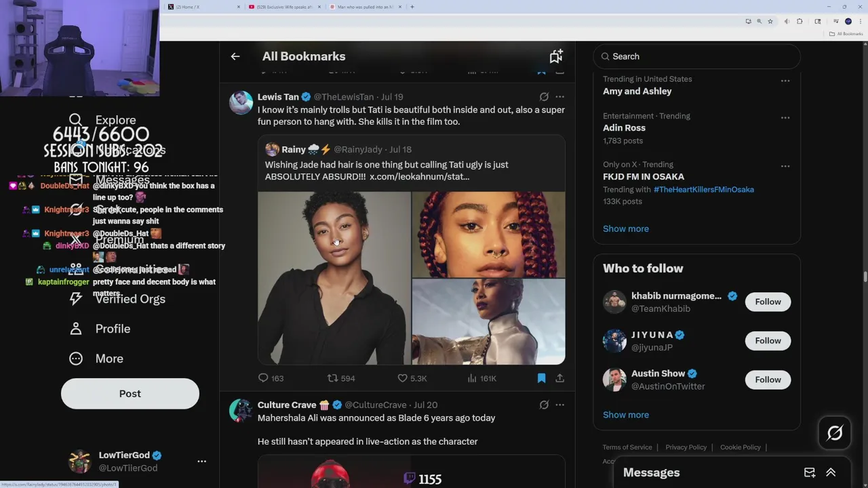This screenshot has width=868, height=488.
Task: Repost the Lewis Tan post with 594 reposts
Action: pyautogui.click(x=341, y=378)
